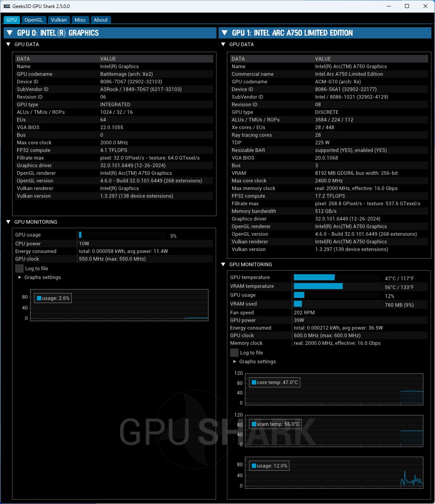Click the GPU 1 usage graph area
This screenshot has height=504, width=435.
click(x=334, y=473)
